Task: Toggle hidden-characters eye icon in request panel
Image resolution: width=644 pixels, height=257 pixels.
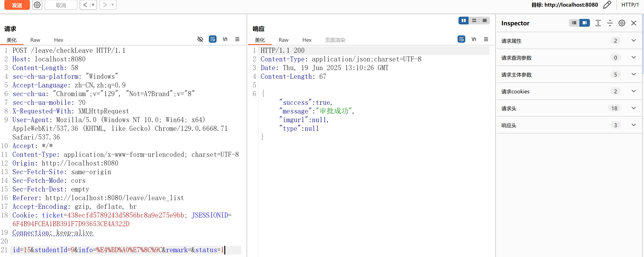Action: [200, 39]
